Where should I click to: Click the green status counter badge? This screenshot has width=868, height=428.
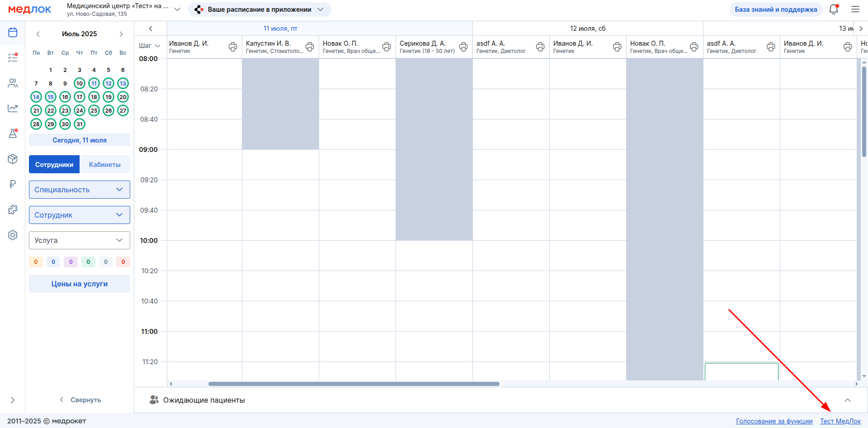click(x=88, y=262)
